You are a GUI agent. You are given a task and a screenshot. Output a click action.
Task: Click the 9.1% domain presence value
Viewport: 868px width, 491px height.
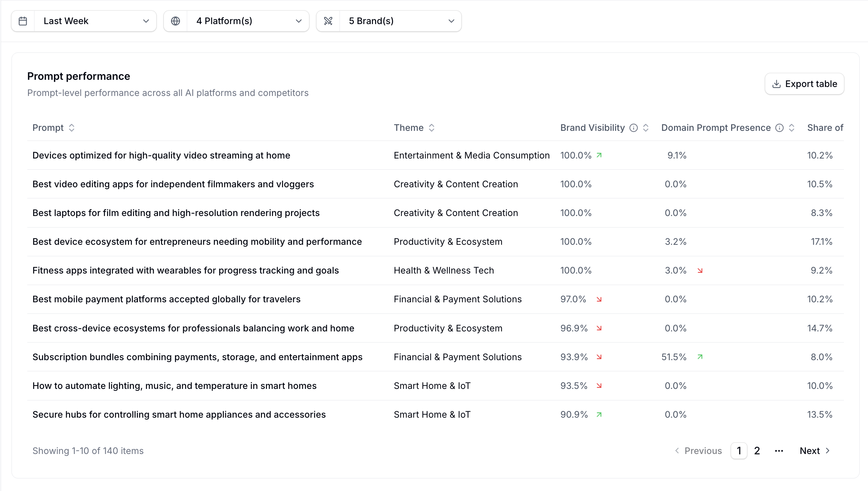pos(677,155)
